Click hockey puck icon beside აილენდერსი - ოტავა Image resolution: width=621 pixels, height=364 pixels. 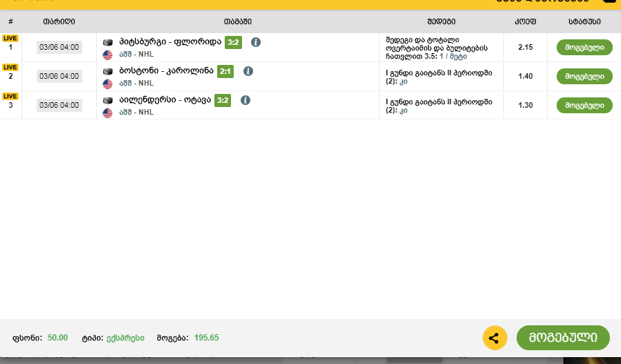pos(108,100)
